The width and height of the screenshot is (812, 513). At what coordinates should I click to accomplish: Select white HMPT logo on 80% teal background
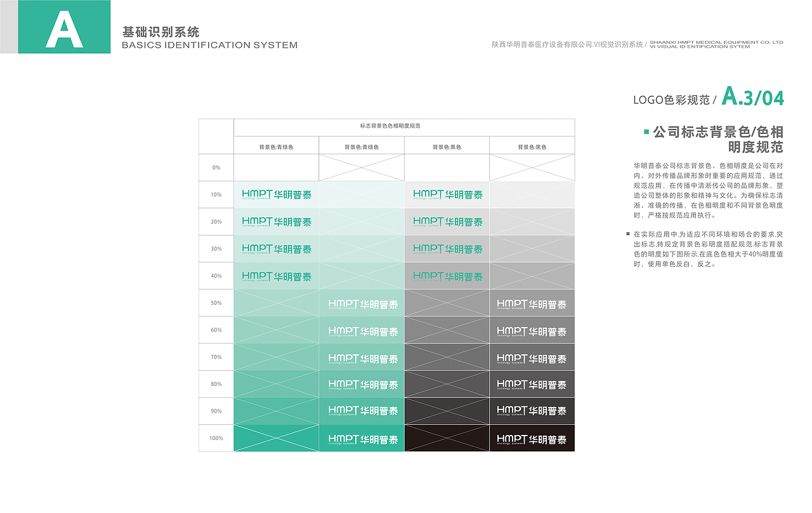tap(363, 385)
